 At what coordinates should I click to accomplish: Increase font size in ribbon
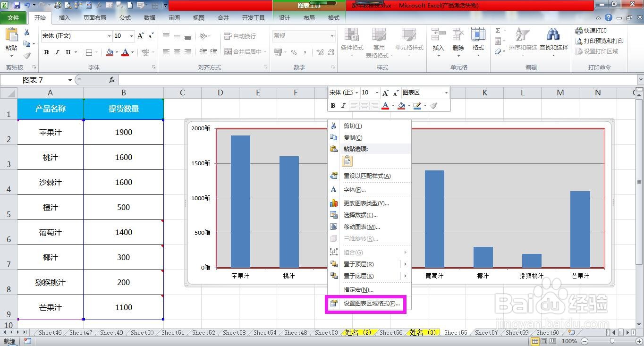pos(141,36)
